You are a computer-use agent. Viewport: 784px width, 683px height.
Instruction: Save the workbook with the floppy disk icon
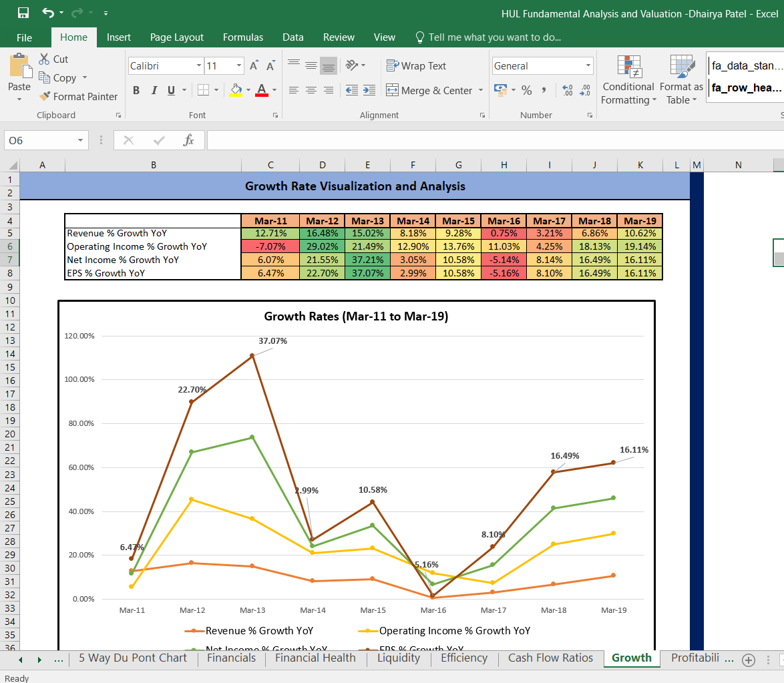click(x=23, y=13)
